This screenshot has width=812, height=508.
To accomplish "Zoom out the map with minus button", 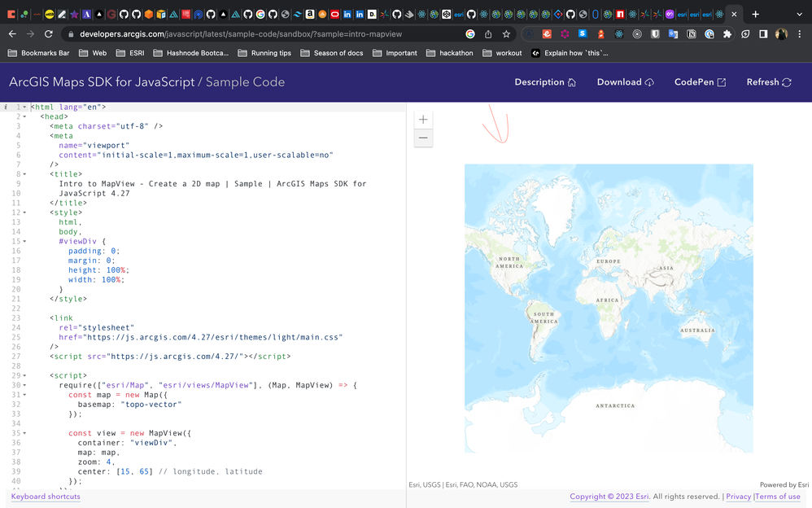I will (423, 138).
